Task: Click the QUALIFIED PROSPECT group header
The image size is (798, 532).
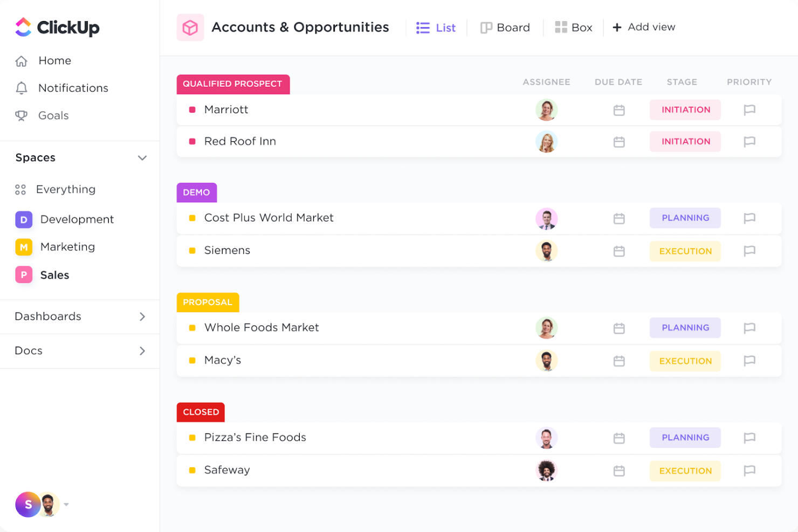Action: coord(233,84)
